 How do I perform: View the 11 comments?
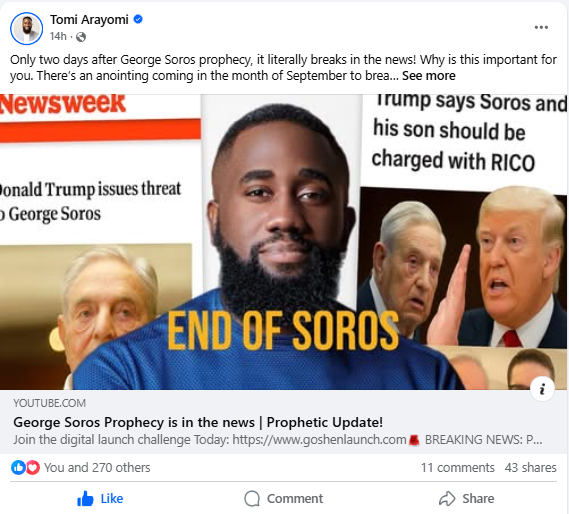[x=458, y=468]
